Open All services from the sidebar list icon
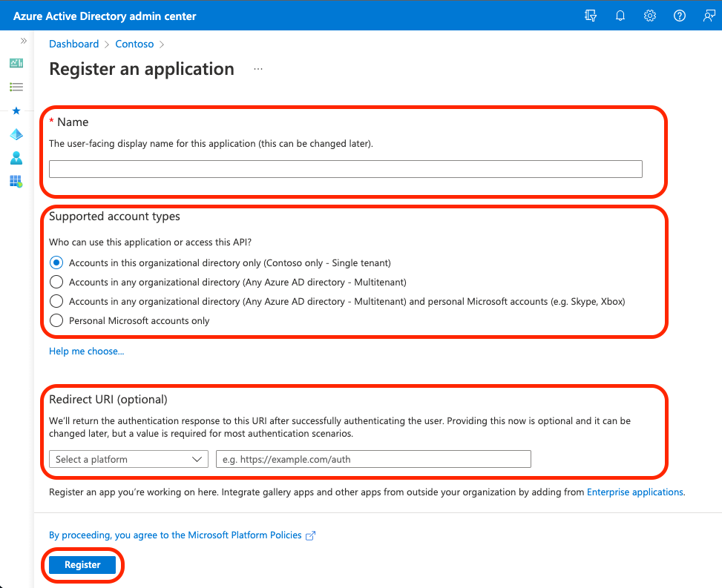This screenshot has width=722, height=588. pyautogui.click(x=16, y=87)
